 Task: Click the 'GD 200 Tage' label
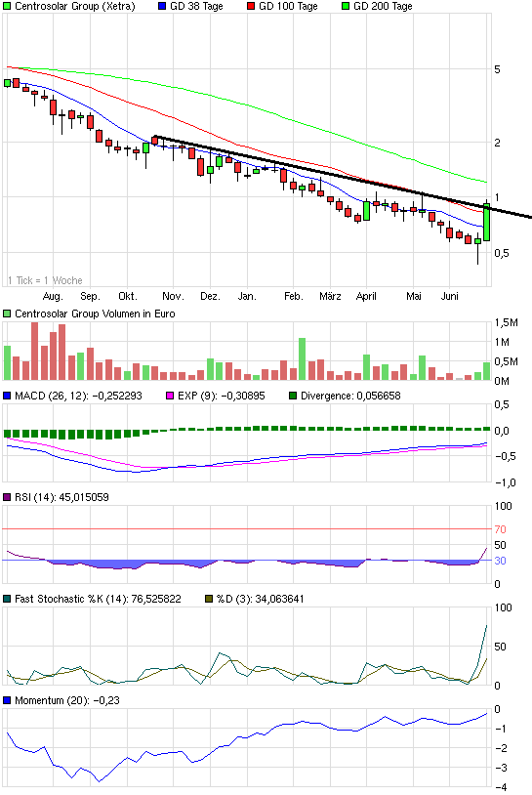[383, 7]
